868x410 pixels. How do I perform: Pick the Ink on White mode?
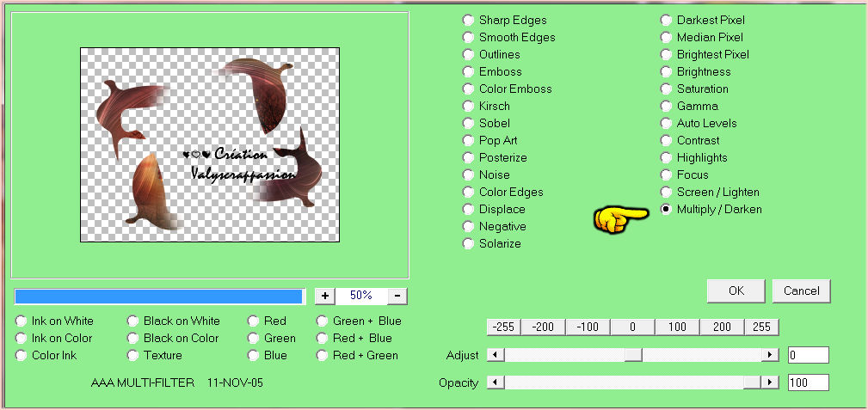[x=22, y=321]
